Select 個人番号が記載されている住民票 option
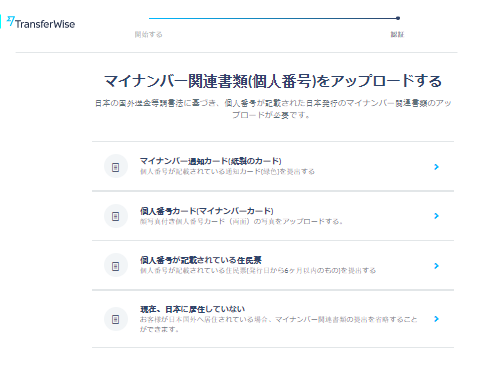This screenshot has width=477, height=370. point(273,266)
